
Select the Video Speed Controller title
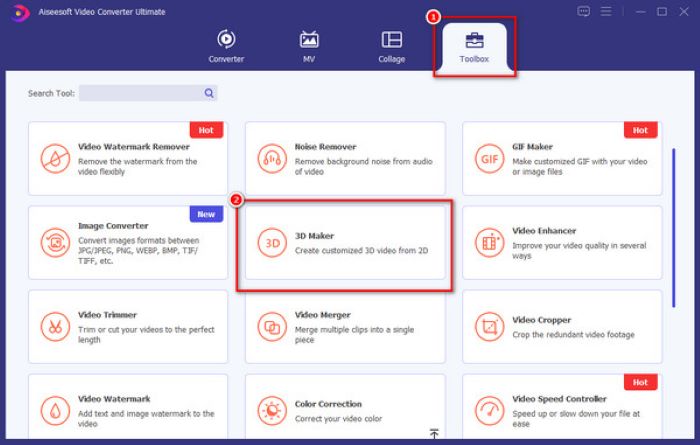point(559,399)
